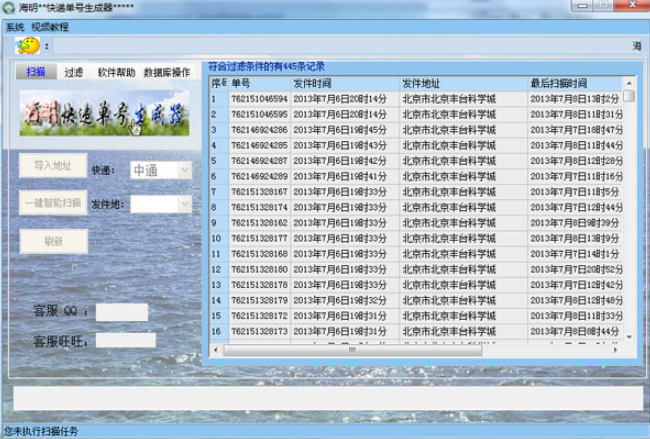Open the 视频教程 menu
The image size is (650, 439).
pyautogui.click(x=49, y=26)
